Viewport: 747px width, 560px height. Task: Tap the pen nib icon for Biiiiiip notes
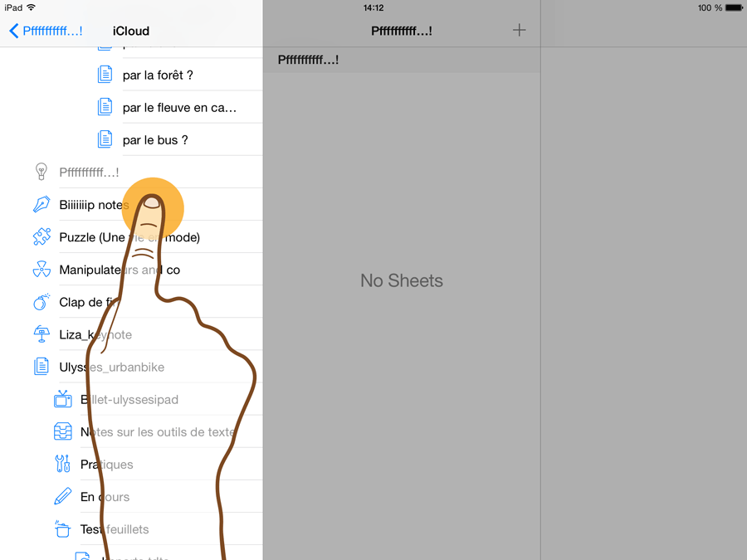[x=41, y=204]
